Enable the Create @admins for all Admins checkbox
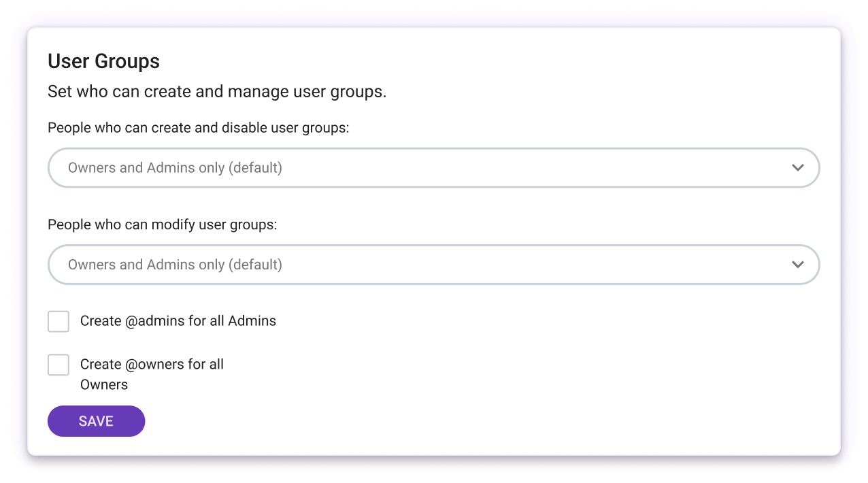Image resolution: width=868 pixels, height=483 pixels. click(x=59, y=321)
